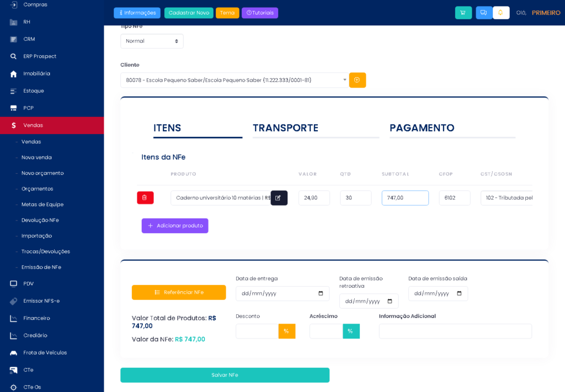Click the VALOR field 24,90

tap(314, 197)
